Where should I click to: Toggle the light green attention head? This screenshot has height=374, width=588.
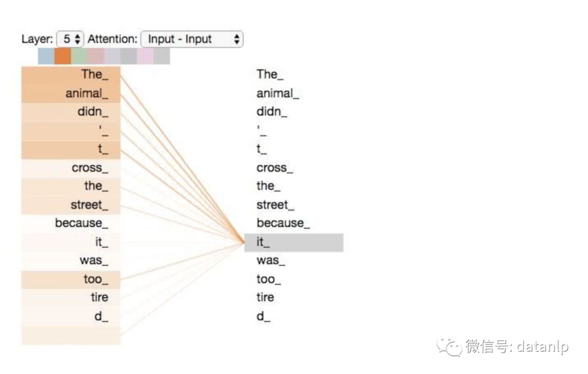(79, 56)
